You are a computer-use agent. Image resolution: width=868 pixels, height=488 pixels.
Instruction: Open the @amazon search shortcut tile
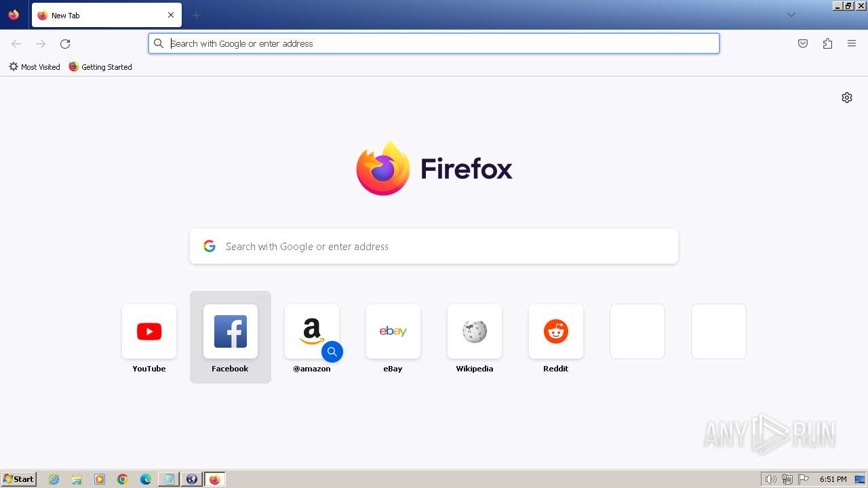coord(312,331)
